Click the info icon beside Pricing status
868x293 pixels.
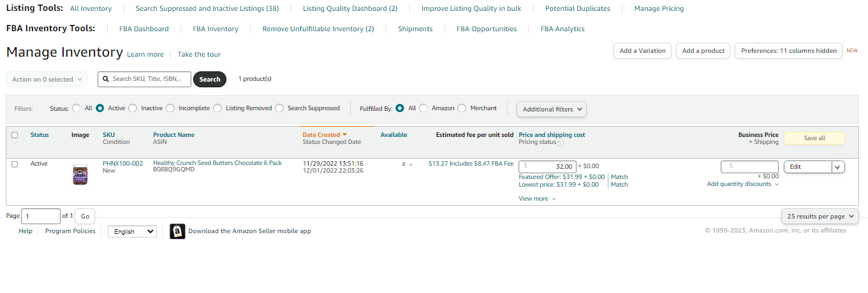[x=561, y=143]
